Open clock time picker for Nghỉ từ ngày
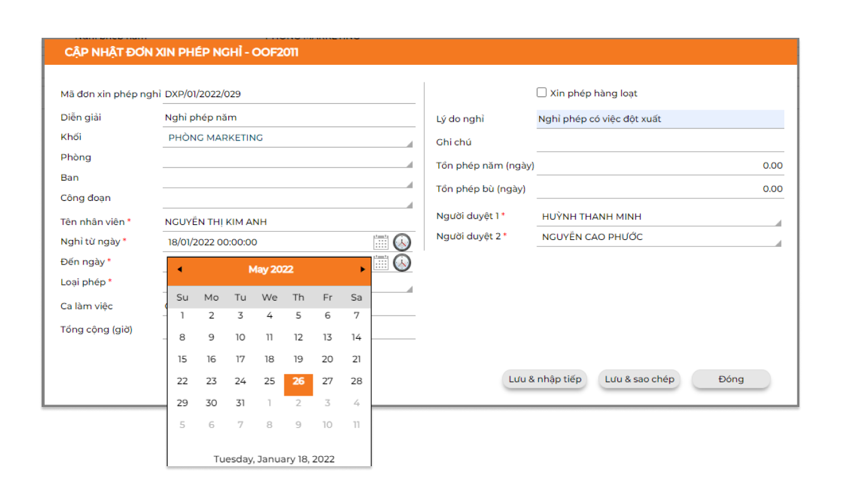This screenshot has height=504, width=841. 402,243
